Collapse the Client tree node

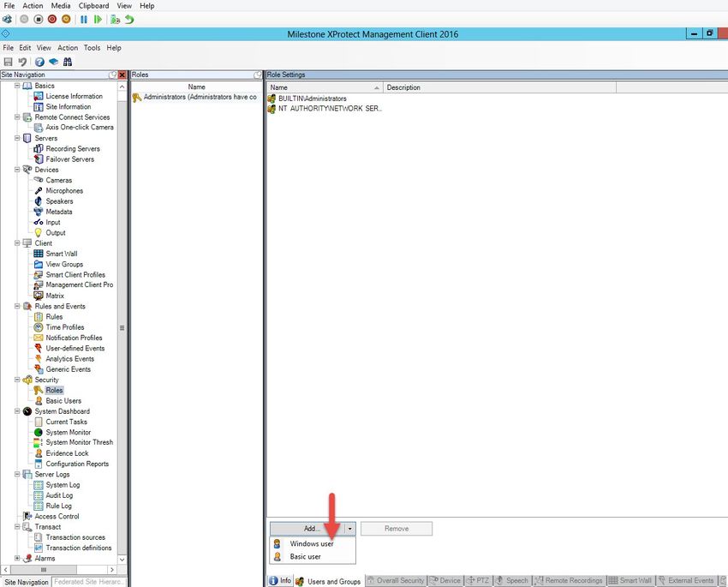coord(17,243)
